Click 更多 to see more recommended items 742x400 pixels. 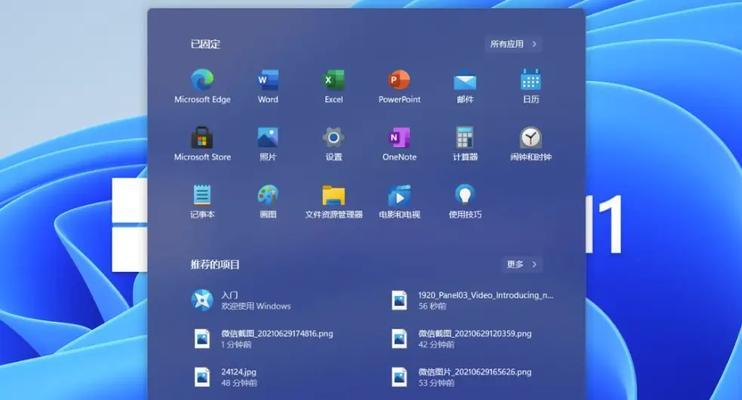point(522,264)
